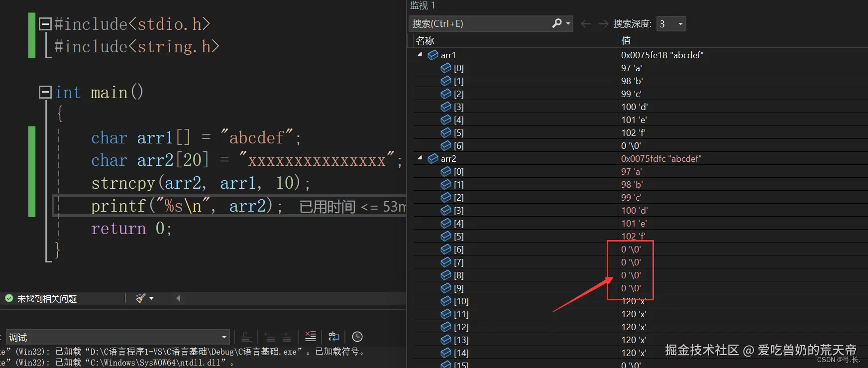The image size is (868, 368).
Task: Click the cube icon of arr2 [14]
Action: click(x=446, y=353)
